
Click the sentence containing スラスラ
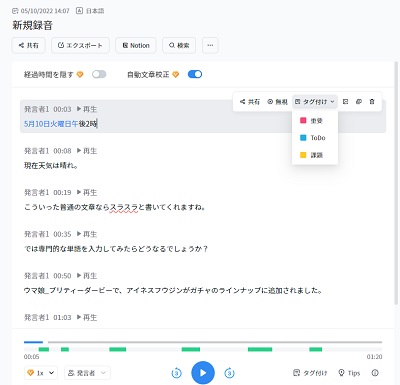tap(115, 207)
